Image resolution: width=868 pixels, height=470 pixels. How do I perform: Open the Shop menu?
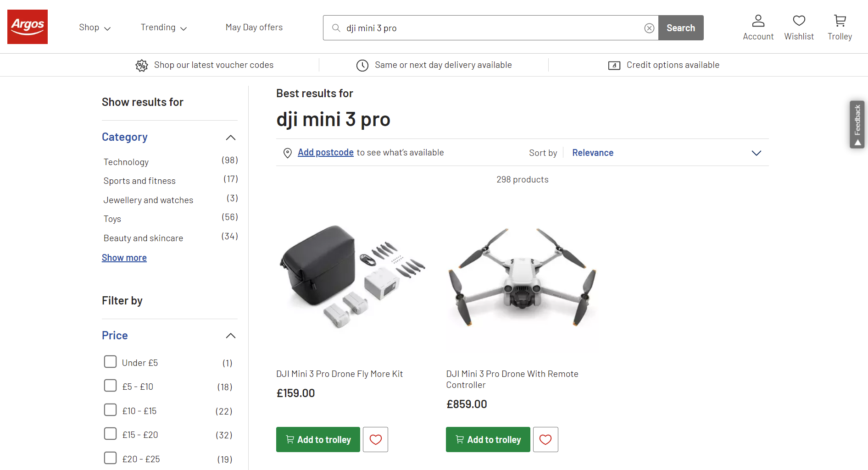coord(95,28)
